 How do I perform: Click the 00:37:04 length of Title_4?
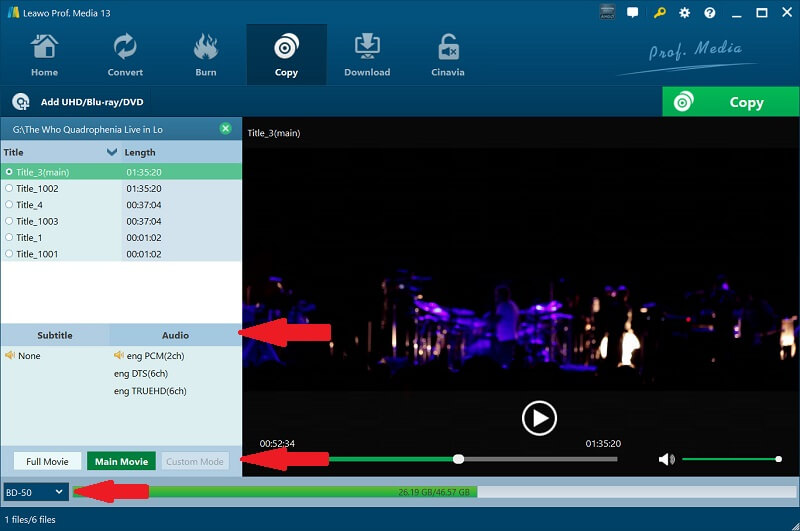(144, 205)
